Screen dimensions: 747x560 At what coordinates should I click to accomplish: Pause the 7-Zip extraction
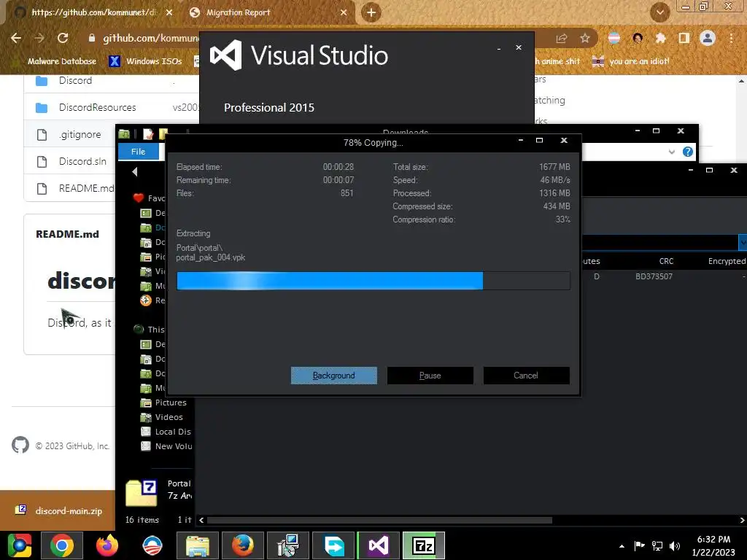click(430, 376)
